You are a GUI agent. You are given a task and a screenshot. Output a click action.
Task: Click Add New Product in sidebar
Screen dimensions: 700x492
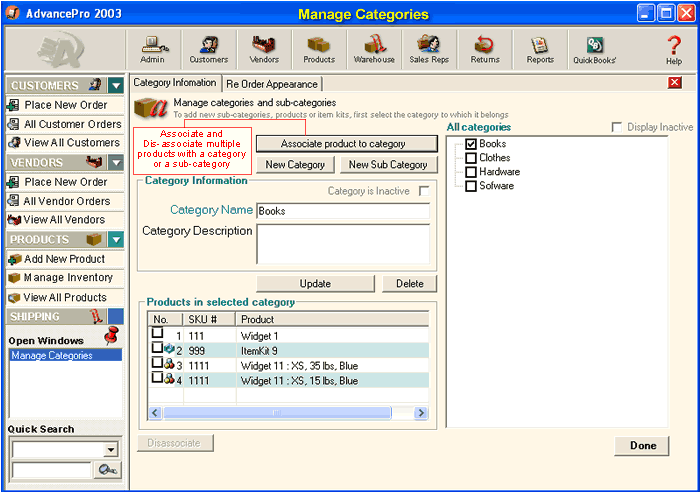coord(65,259)
